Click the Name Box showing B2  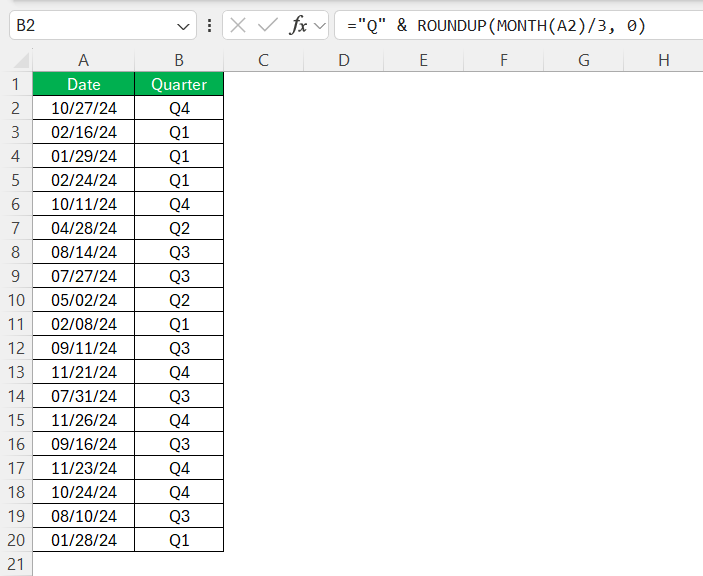click(103, 26)
